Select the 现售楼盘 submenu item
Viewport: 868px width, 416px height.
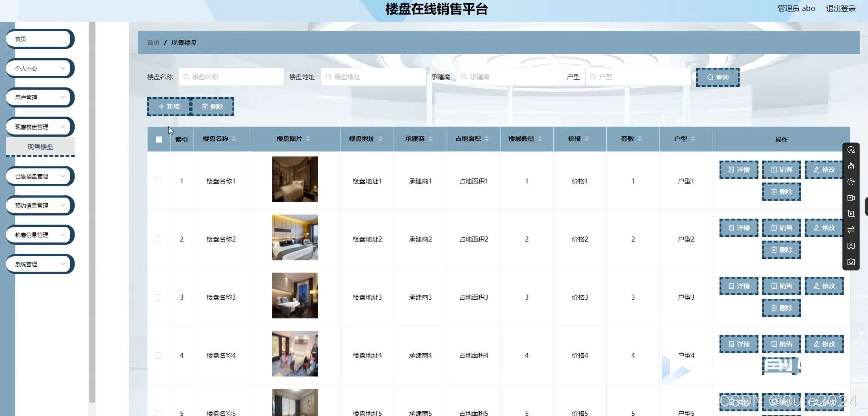pyautogui.click(x=40, y=147)
